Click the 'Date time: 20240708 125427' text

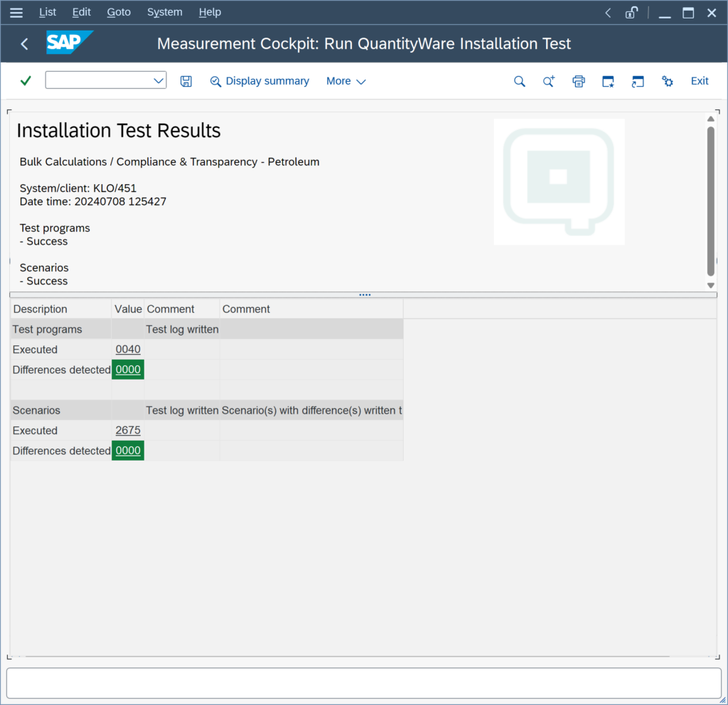click(93, 201)
